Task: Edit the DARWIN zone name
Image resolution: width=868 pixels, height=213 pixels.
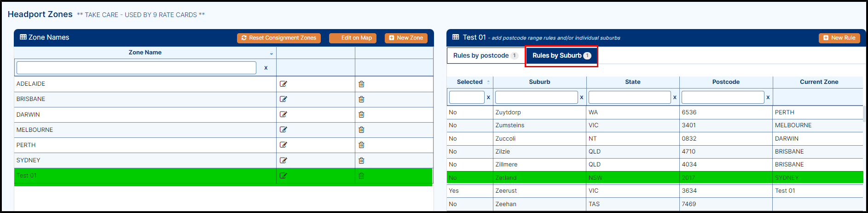Action: coord(283,114)
